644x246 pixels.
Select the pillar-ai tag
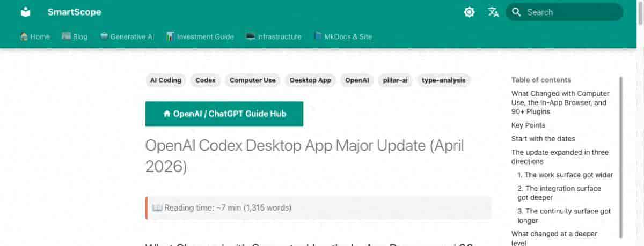click(x=396, y=80)
